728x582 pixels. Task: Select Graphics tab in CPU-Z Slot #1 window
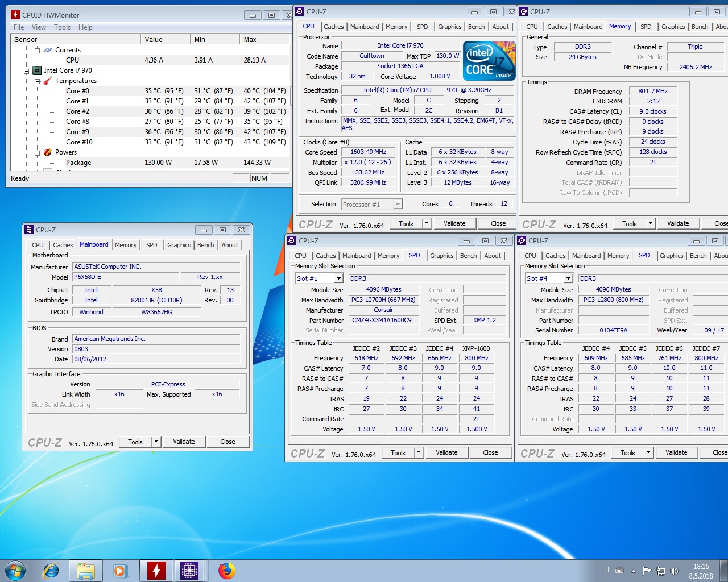click(x=442, y=256)
